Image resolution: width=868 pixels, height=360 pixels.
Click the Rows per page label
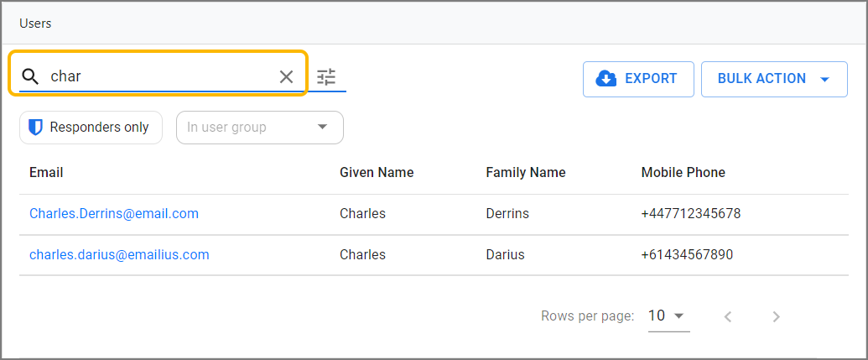click(x=587, y=317)
